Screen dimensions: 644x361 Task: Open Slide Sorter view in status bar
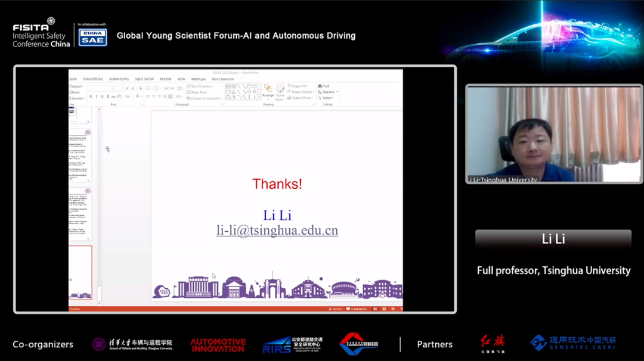click(x=384, y=309)
